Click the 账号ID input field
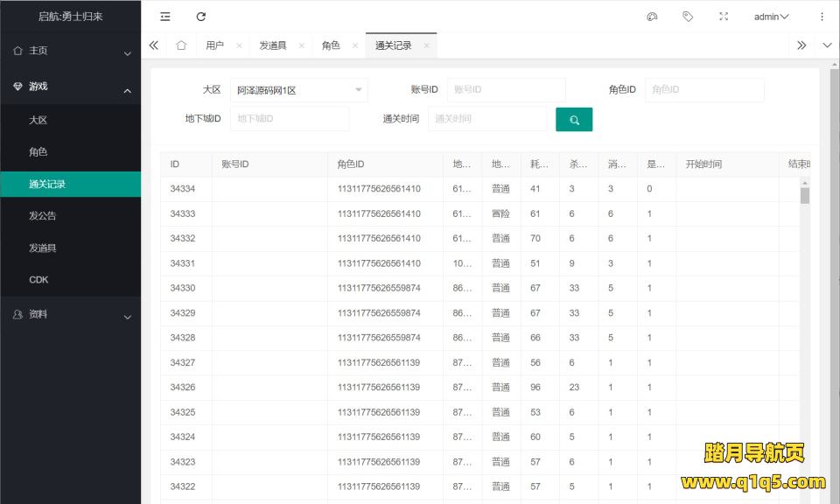Screen dimensions: 840x504 [506, 90]
